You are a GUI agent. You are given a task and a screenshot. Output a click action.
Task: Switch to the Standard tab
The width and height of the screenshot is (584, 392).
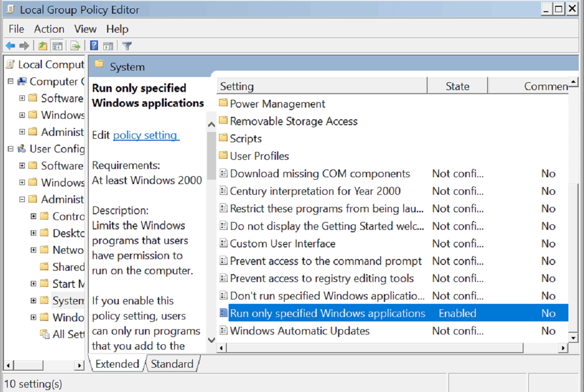[x=172, y=364]
